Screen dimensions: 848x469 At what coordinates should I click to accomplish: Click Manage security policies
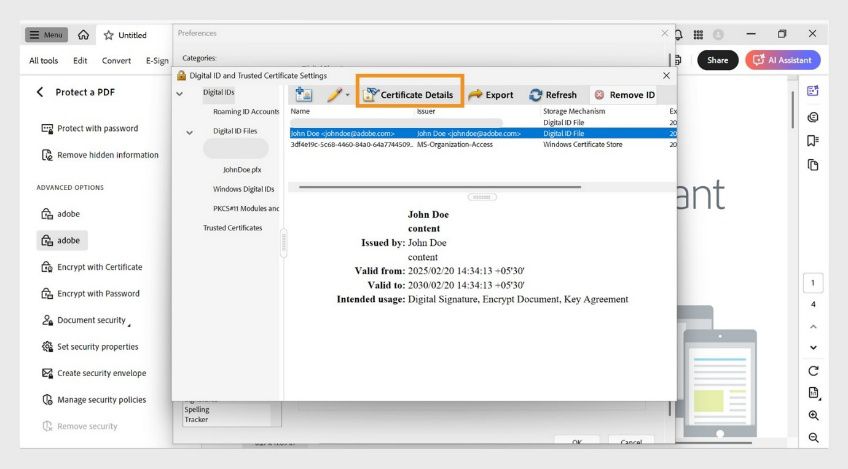tap(94, 399)
